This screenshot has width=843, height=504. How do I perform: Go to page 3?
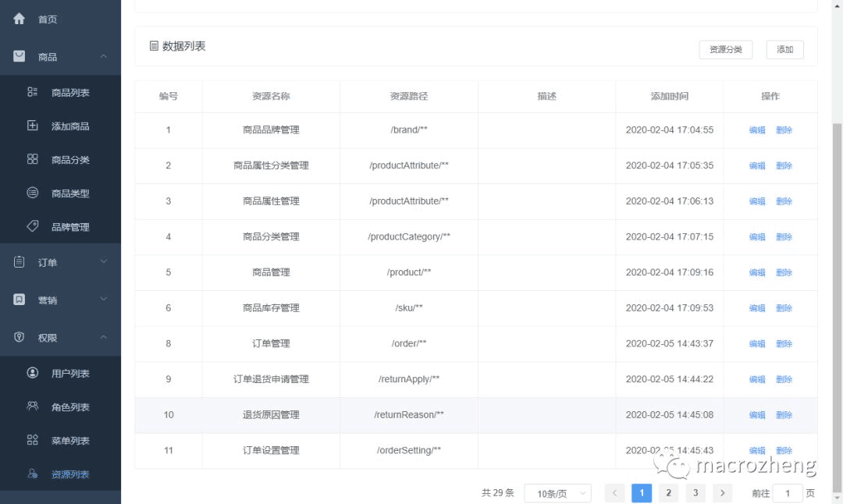pos(695,493)
